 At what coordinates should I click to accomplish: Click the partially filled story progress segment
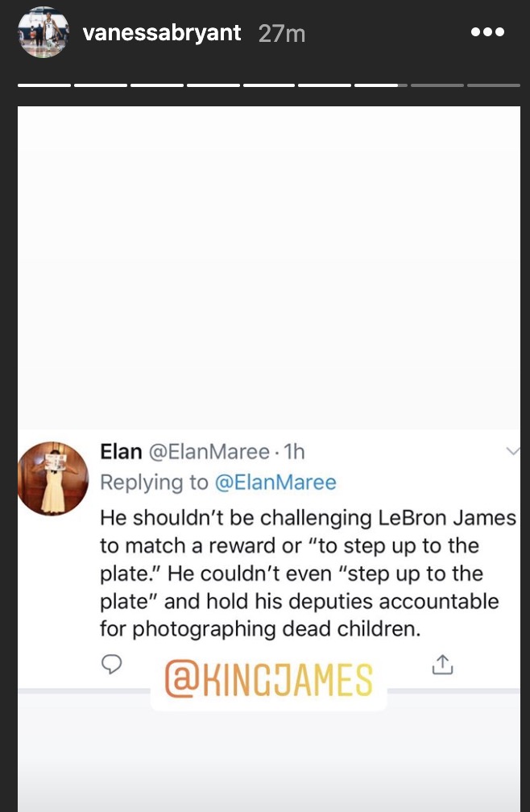tap(381, 85)
